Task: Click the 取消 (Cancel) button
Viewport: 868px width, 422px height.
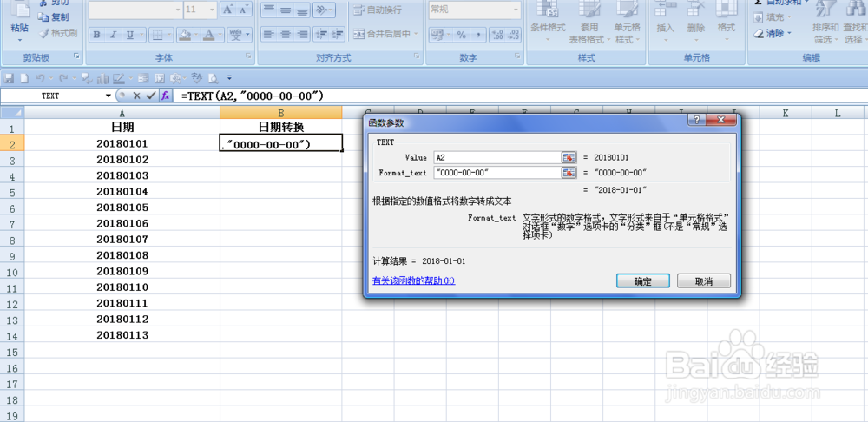Action: pos(704,280)
